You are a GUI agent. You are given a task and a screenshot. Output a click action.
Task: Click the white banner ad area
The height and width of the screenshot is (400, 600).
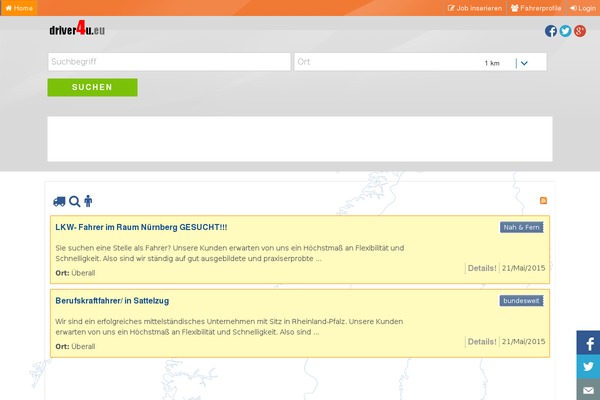[x=300, y=139]
